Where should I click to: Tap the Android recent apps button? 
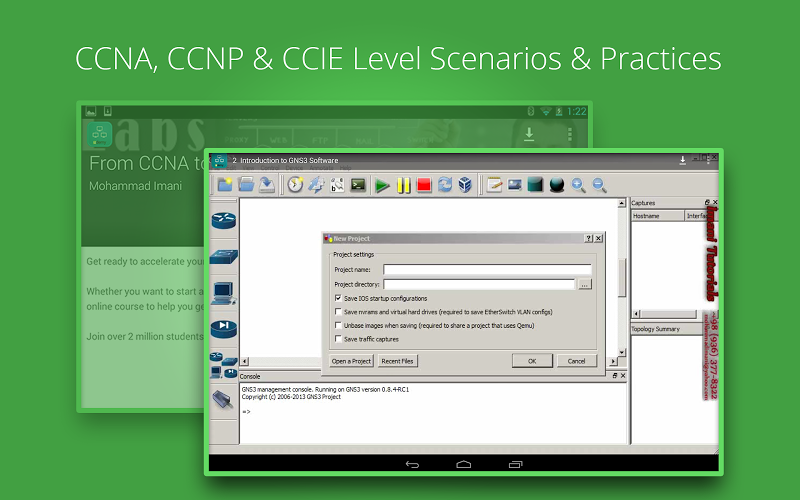pos(515,464)
